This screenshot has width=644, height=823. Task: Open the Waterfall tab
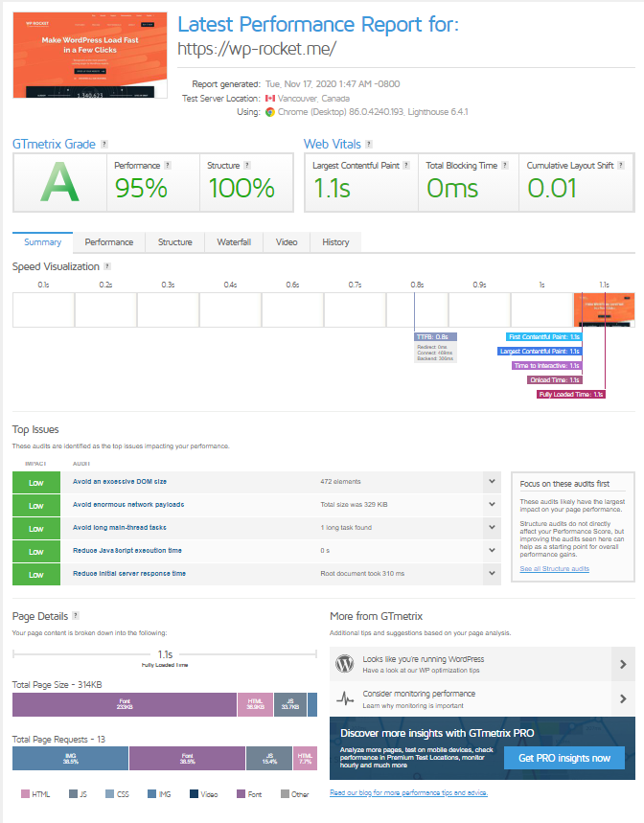coord(234,242)
